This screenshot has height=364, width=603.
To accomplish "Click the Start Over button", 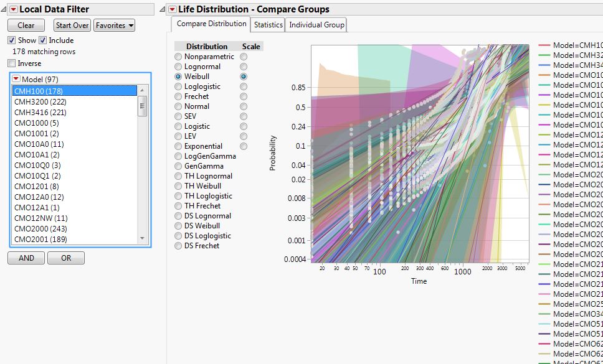I will tap(72, 26).
